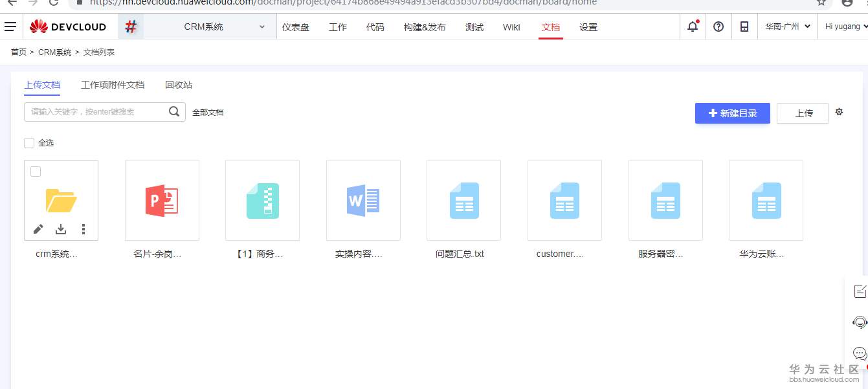Switch to the 回收站 tab
Image resolution: width=868 pixels, height=389 pixels.
tap(179, 85)
